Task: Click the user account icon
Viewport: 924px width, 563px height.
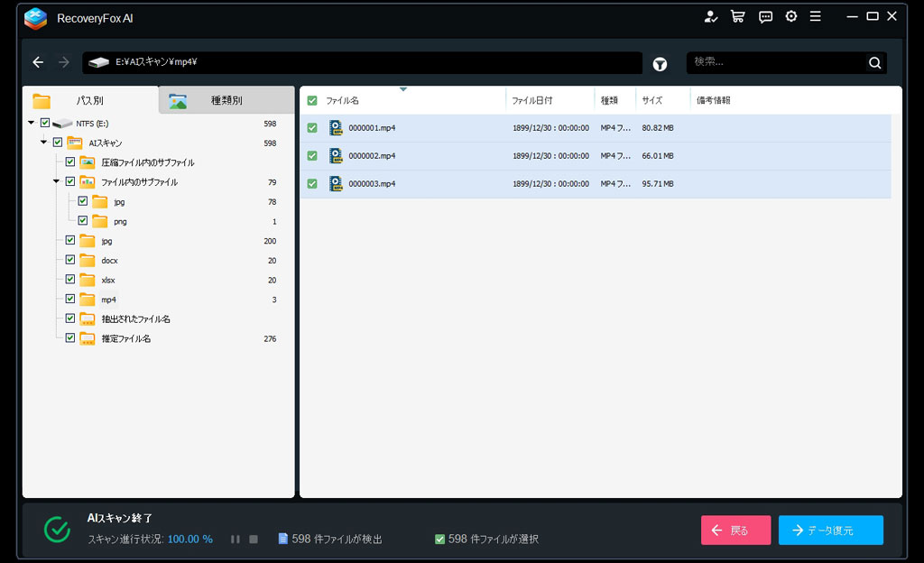Action: (x=711, y=16)
